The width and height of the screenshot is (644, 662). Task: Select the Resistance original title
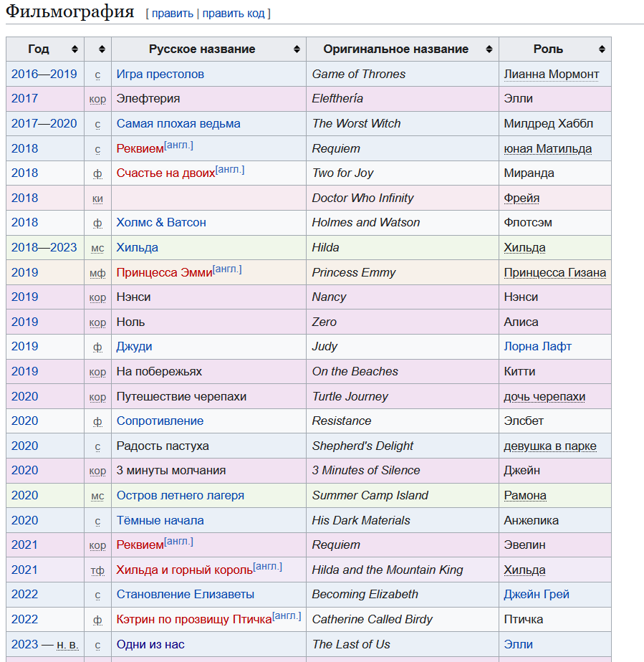tap(342, 421)
